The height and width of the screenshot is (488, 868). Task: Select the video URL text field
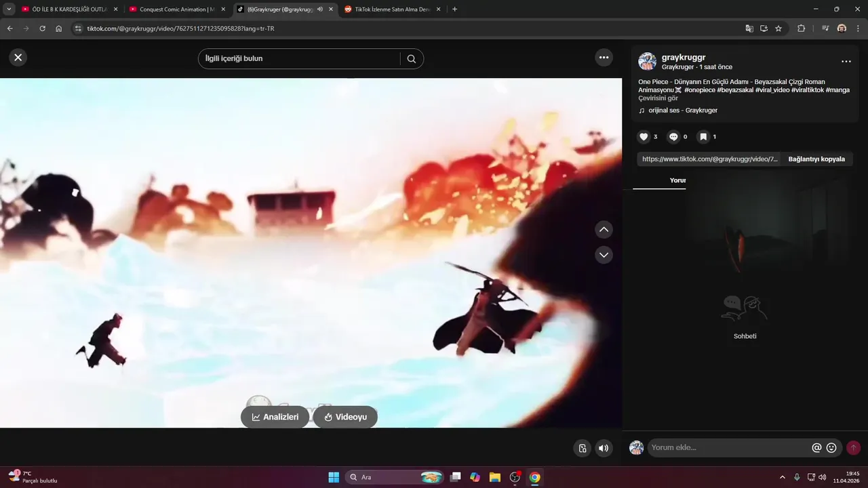[x=709, y=159]
